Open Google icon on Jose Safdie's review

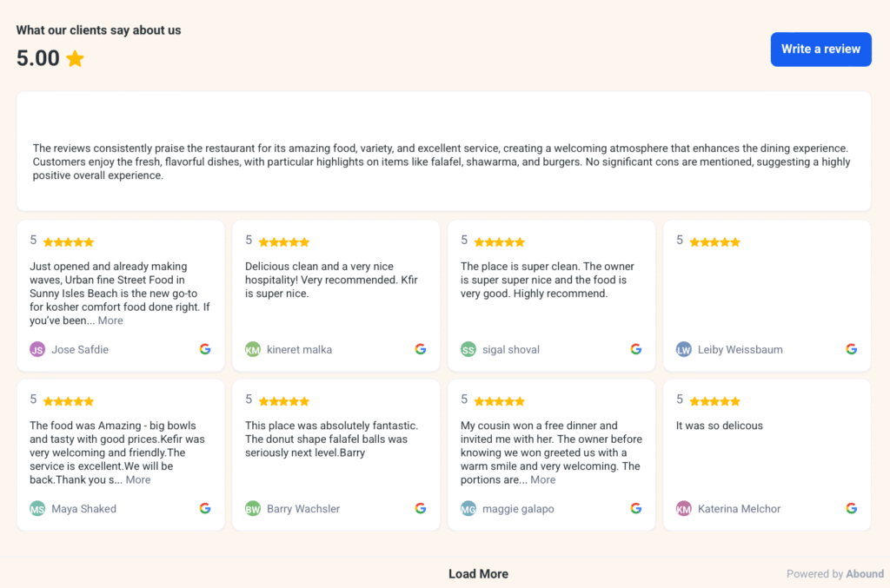pyautogui.click(x=205, y=349)
